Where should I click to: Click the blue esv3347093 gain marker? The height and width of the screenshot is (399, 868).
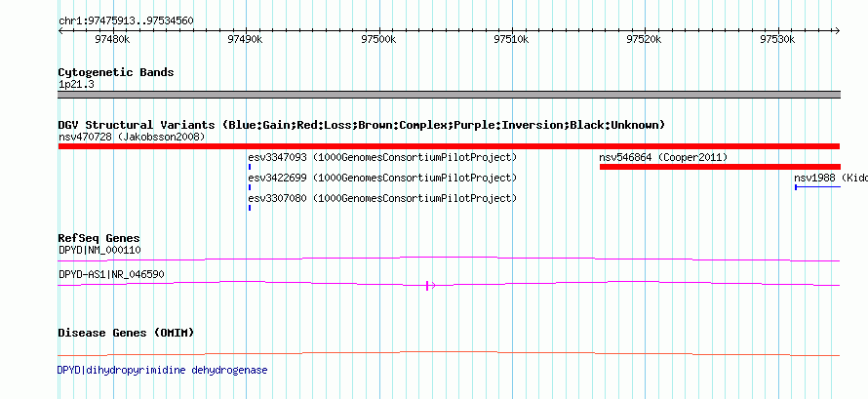[251, 167]
